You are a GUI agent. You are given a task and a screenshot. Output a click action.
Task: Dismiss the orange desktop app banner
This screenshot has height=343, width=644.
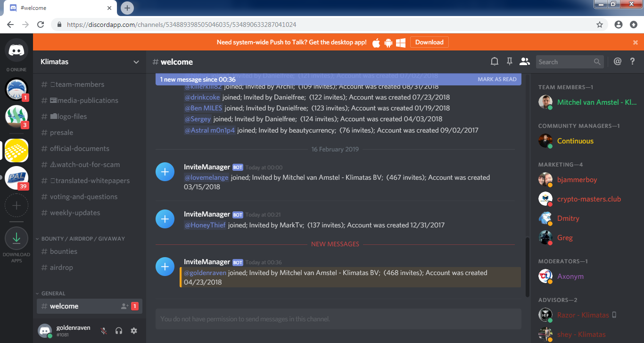pos(636,42)
